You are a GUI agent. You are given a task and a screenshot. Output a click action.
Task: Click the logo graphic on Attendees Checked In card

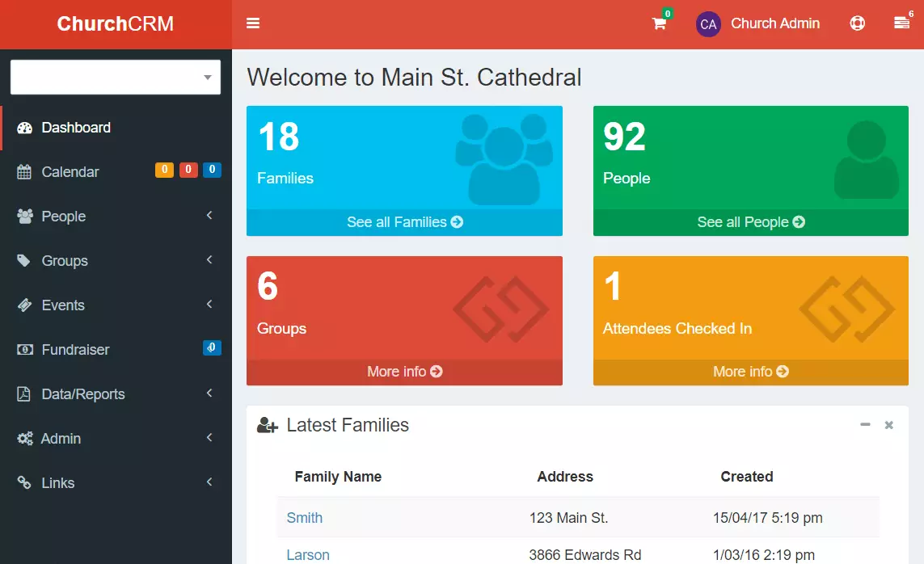click(x=847, y=309)
